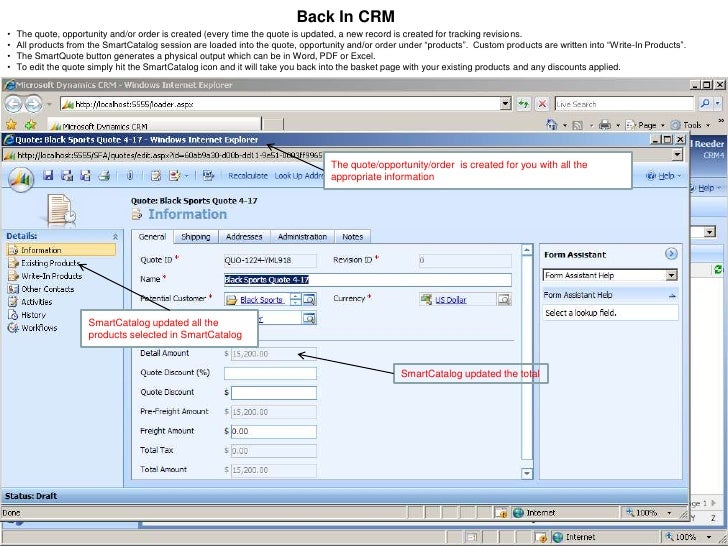The height and width of the screenshot is (546, 728).
Task: Click the browser Home icon
Action: click(x=552, y=124)
